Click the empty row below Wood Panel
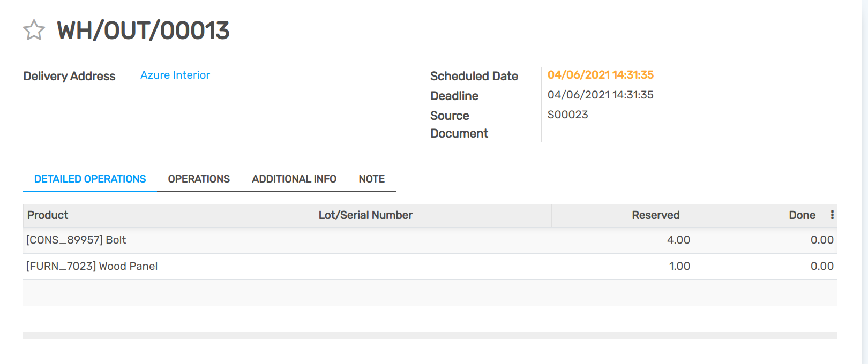Image resolution: width=868 pixels, height=364 pixels. click(429, 293)
